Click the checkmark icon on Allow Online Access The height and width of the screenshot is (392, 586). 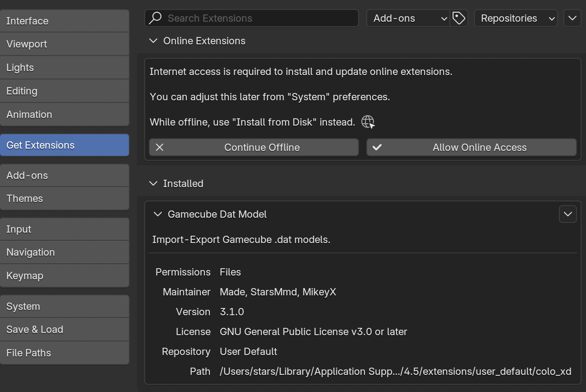click(377, 147)
